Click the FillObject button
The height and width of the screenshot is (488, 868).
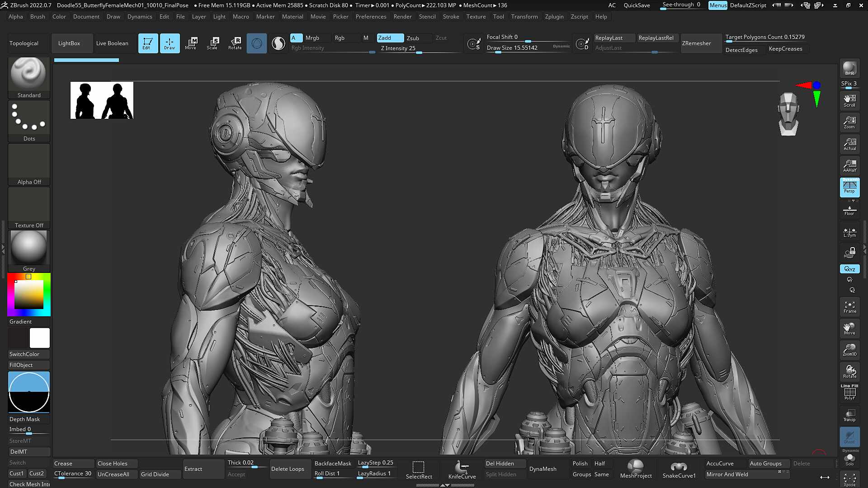click(x=29, y=365)
